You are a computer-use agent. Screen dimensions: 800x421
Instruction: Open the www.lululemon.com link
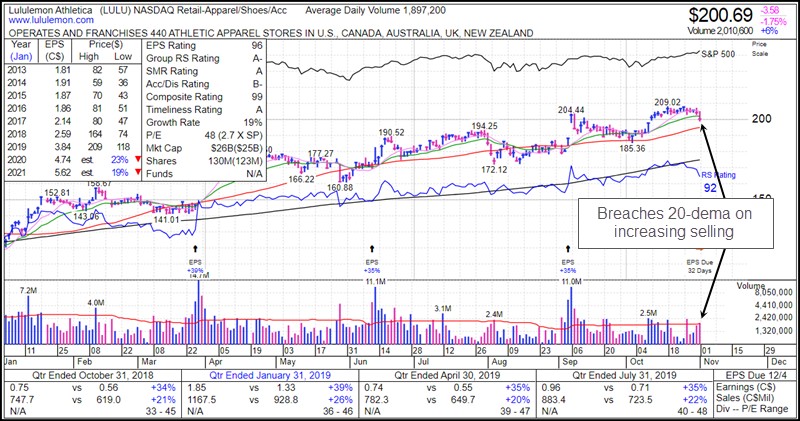coord(51,20)
